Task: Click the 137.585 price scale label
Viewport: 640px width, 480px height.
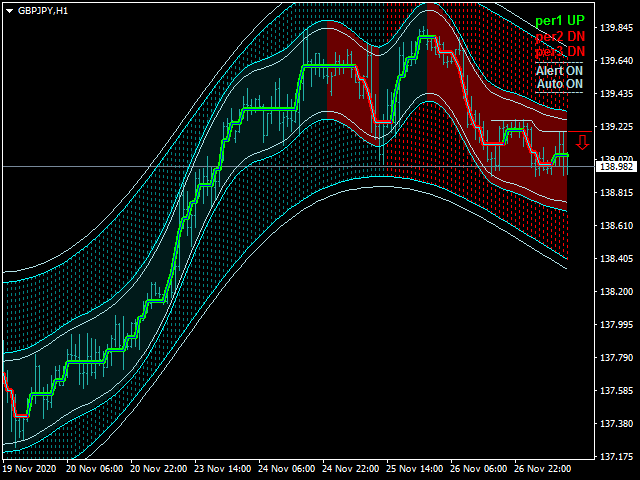Action: (x=617, y=391)
